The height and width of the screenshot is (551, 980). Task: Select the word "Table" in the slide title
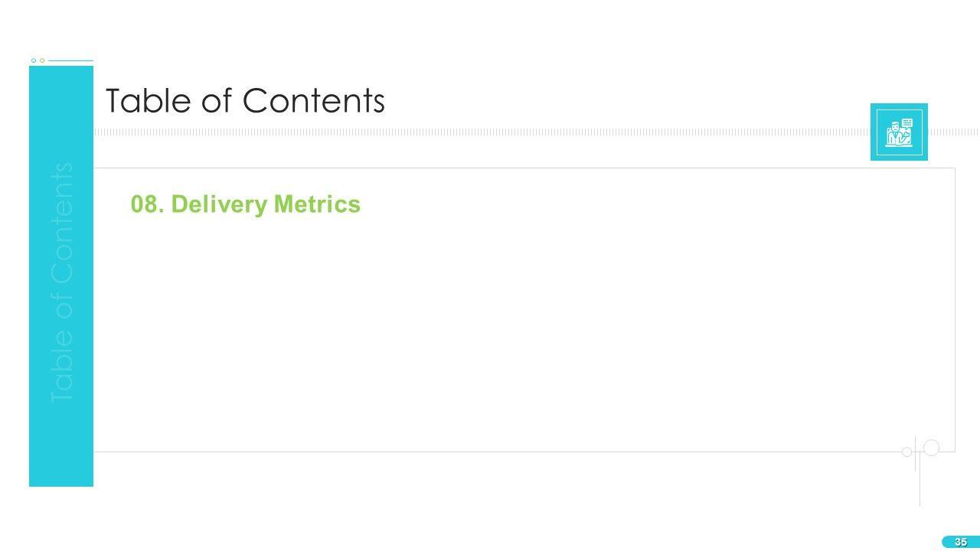tap(148, 100)
